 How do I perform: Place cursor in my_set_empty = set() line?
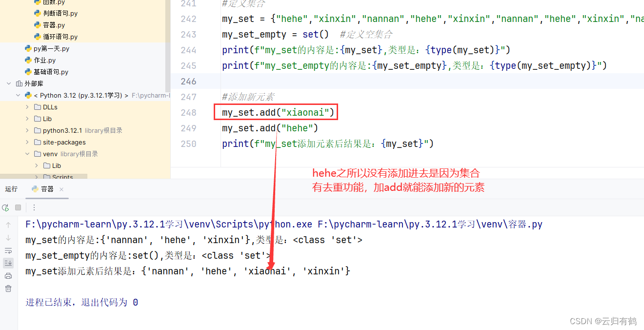coord(276,35)
